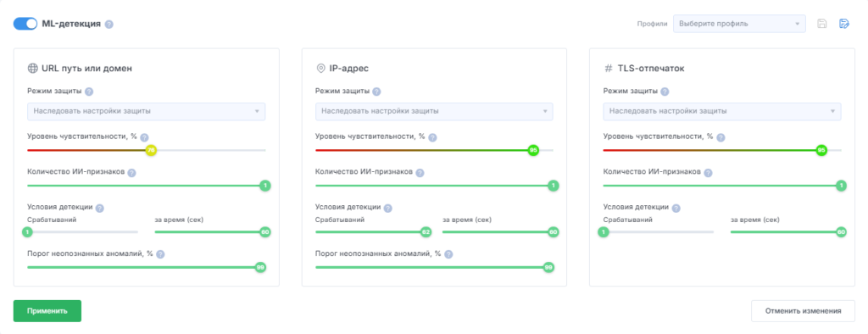This screenshot has height=334, width=868.
Task: Click Срабатываний slider handle 62 in IP-адрес card
Action: 426,232
